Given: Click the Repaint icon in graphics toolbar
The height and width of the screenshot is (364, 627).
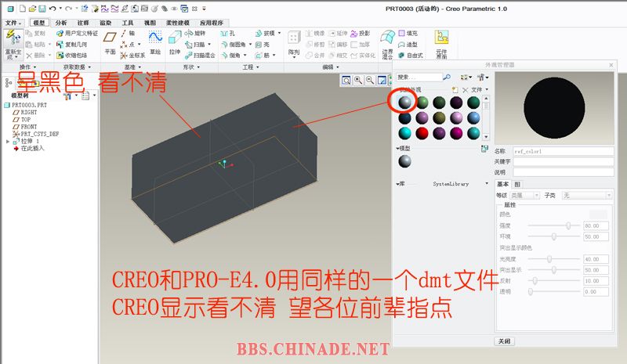Looking at the screenshot, I should [382, 81].
